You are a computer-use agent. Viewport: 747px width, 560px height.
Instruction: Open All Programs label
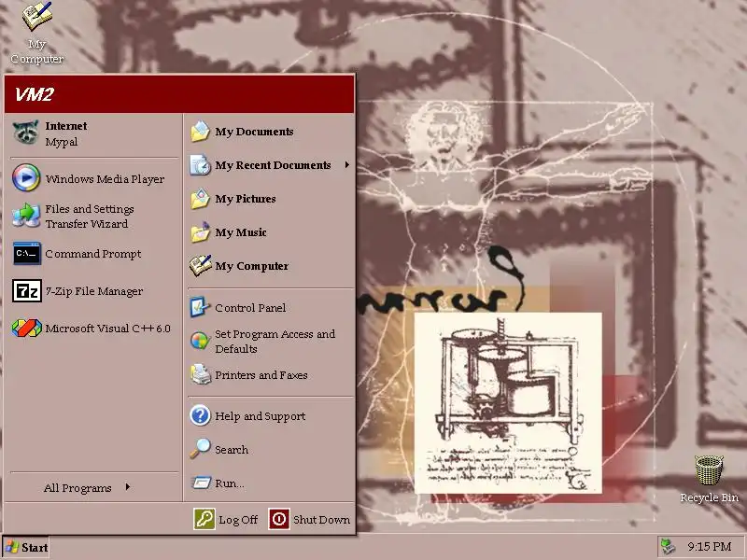[x=78, y=487]
